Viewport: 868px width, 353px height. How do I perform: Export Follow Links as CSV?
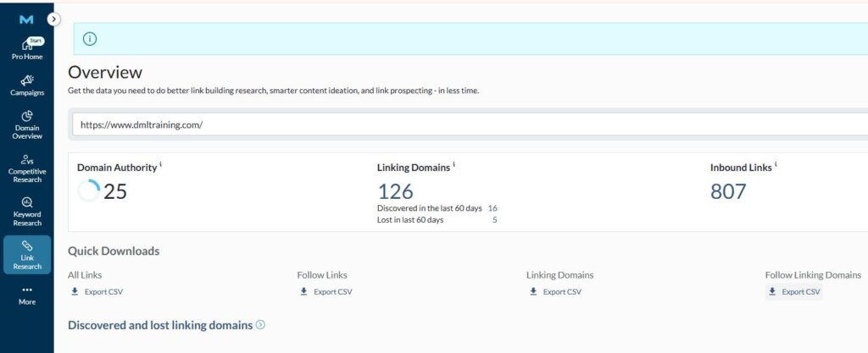click(x=325, y=292)
